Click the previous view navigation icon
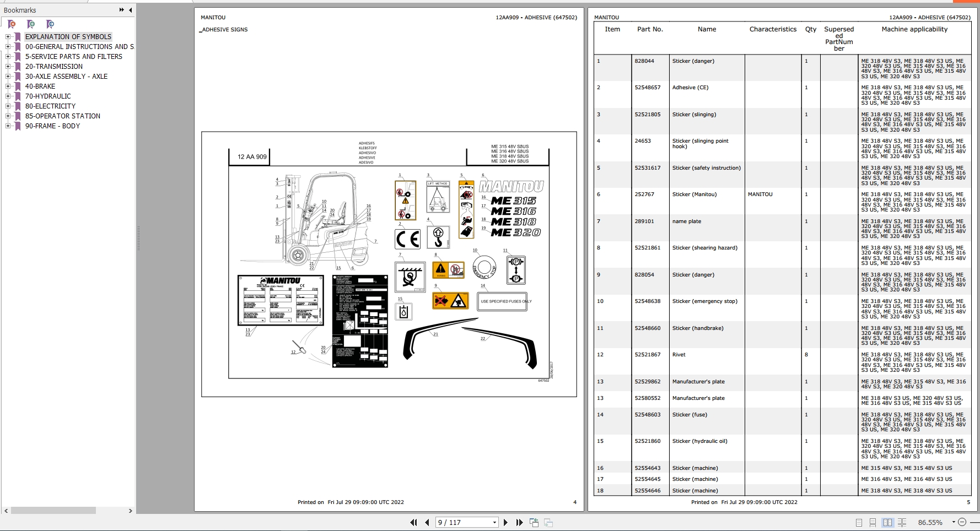Screen dimensions: 980x531 click(534, 522)
